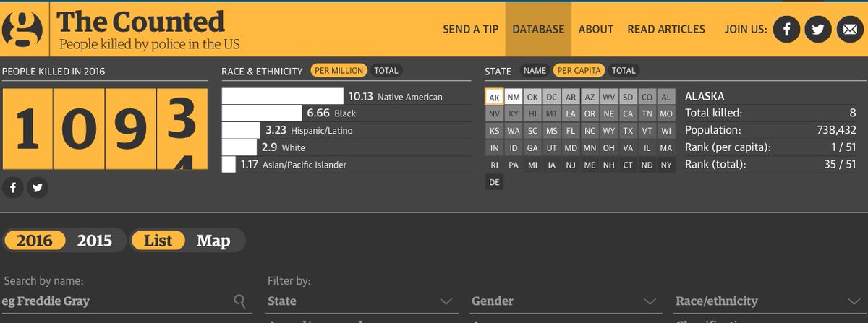
Task: Open the Database tab
Action: 538,30
